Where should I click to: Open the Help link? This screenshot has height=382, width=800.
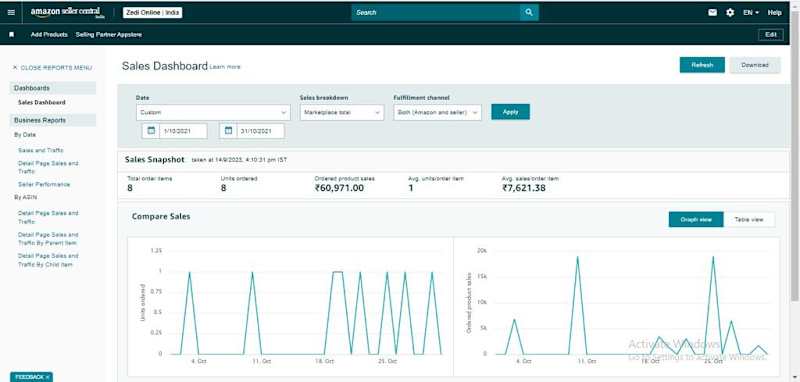pos(774,12)
